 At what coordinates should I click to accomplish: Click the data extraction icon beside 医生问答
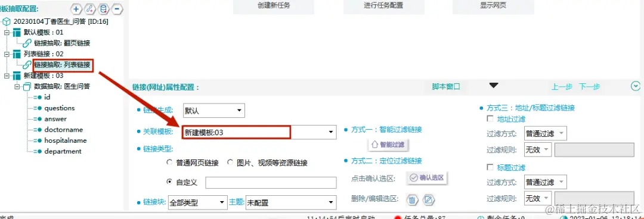tap(27, 86)
